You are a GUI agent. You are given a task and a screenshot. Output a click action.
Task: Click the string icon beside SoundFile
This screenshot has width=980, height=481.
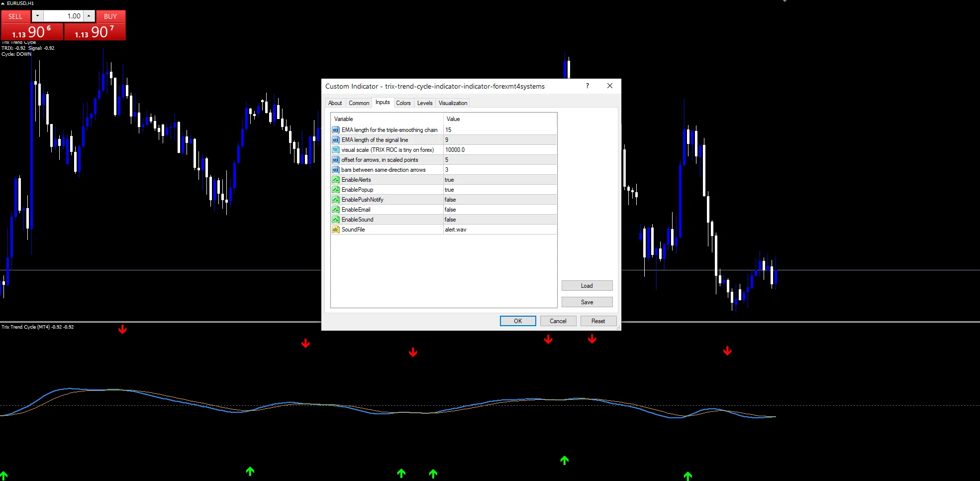point(335,230)
